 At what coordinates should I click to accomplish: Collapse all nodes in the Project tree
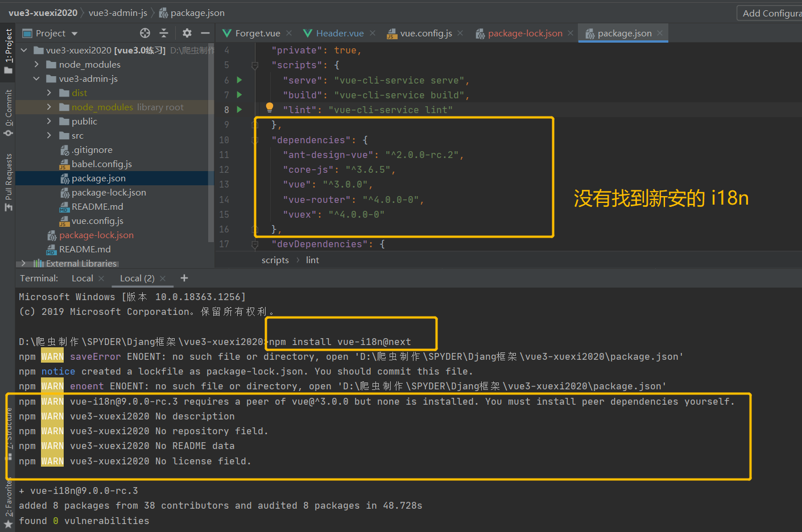tap(164, 33)
